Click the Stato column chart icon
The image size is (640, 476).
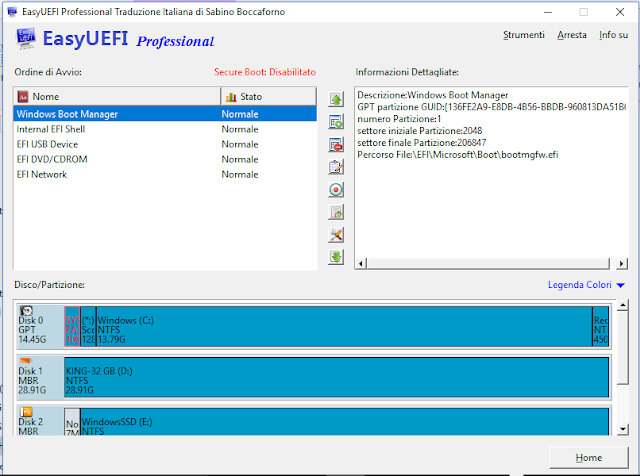coord(231,97)
